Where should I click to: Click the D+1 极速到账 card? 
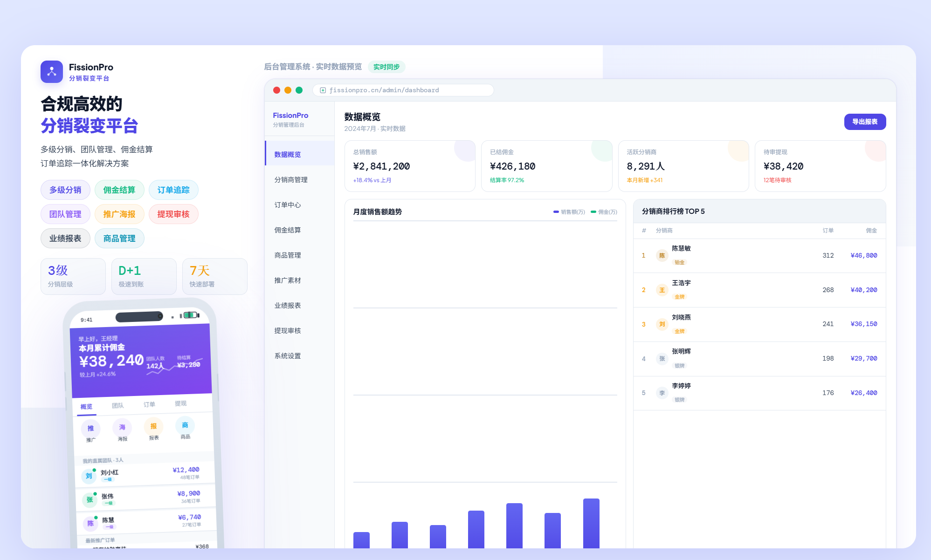[x=144, y=276]
